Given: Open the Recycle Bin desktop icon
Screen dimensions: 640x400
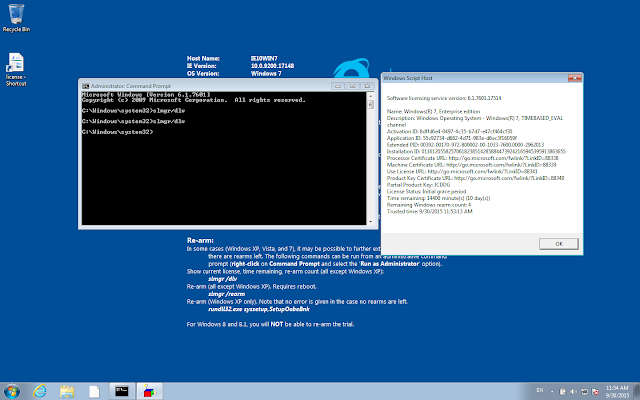Looking at the screenshot, I should tap(16, 18).
